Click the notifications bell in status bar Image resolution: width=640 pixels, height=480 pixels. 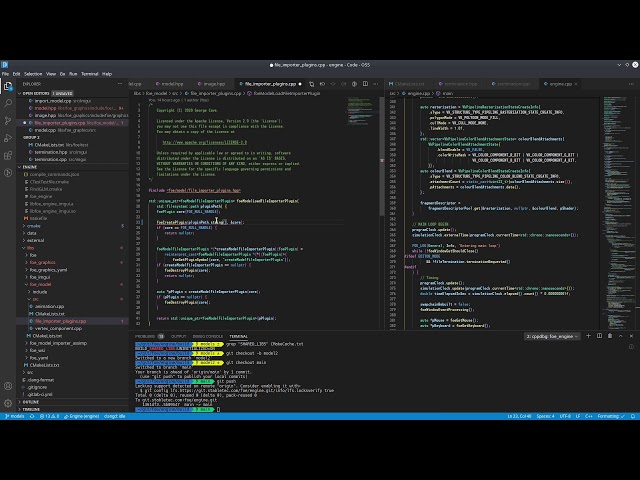(633, 416)
